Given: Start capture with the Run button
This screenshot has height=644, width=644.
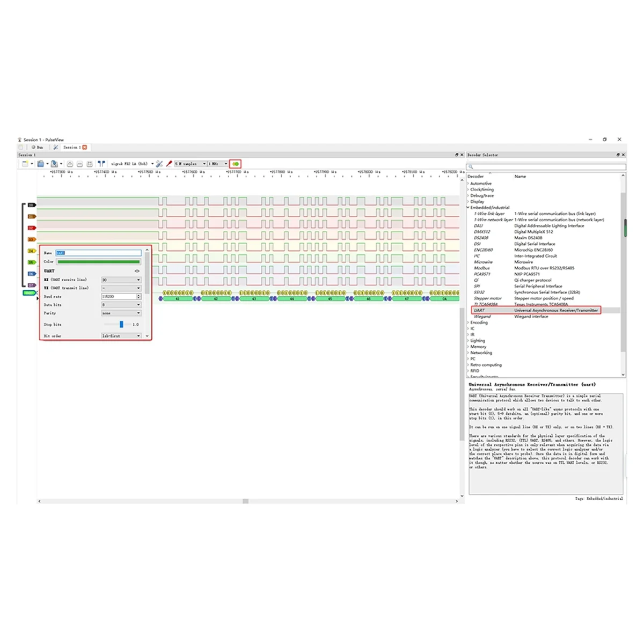Looking at the screenshot, I should [38, 147].
